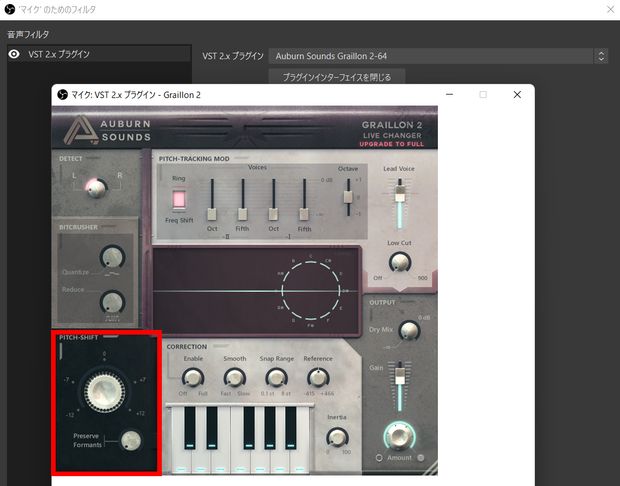Click the Correction Smooth knob
620x486 pixels.
(x=234, y=378)
